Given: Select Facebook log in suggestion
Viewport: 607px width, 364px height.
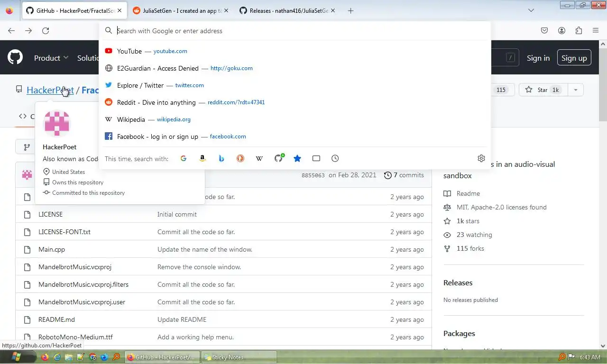Looking at the screenshot, I should [295, 136].
